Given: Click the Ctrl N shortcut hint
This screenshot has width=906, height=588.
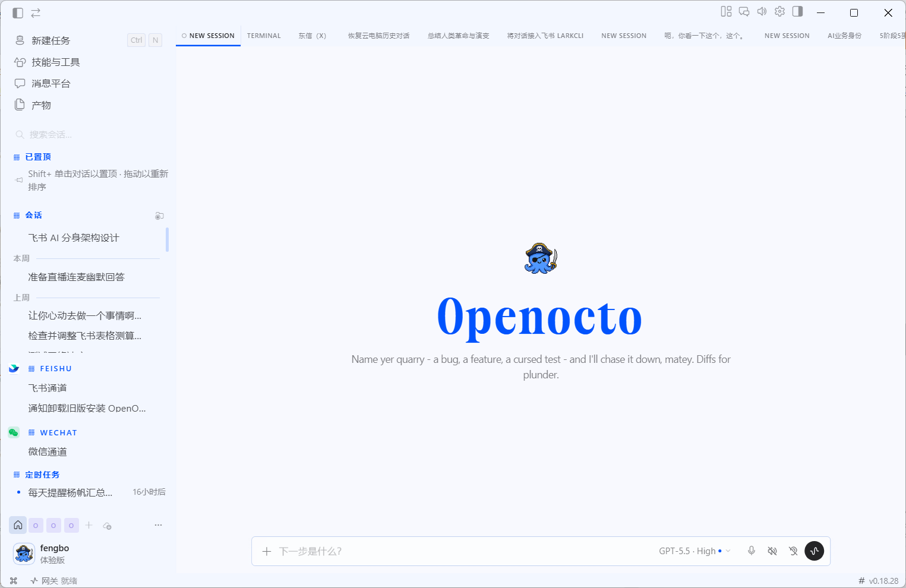Looking at the screenshot, I should 144,40.
